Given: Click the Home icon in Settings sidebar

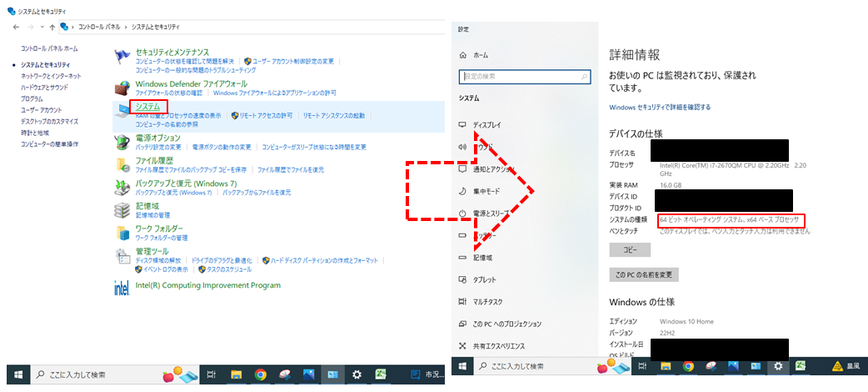Looking at the screenshot, I should pyautogui.click(x=463, y=55).
